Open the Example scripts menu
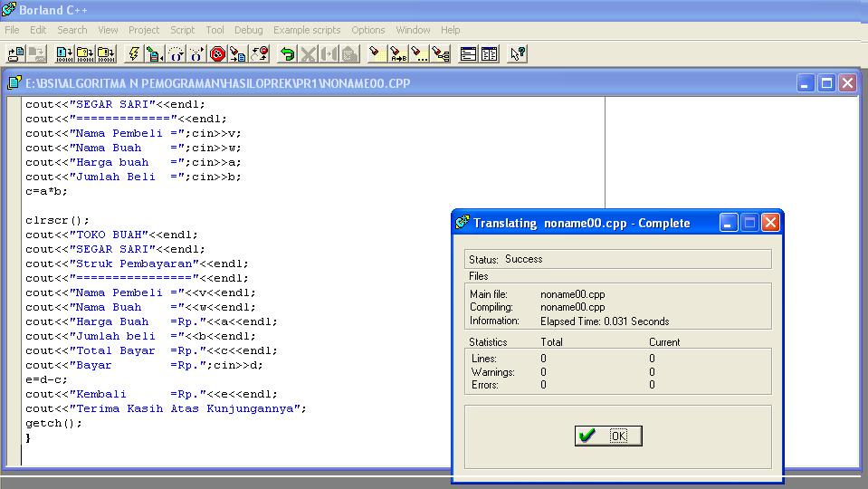868x489 pixels. (x=307, y=30)
